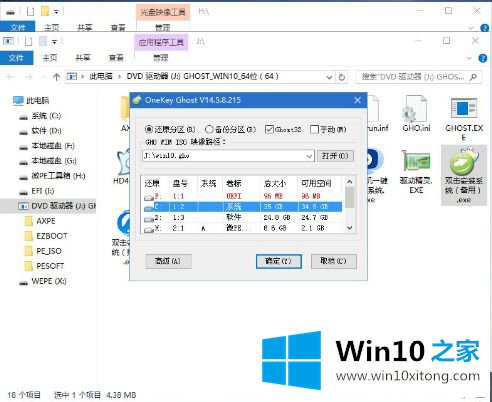The height and width of the screenshot is (402, 492).
Task: Open the 文件 tab in J:\ window
Action: (16, 58)
